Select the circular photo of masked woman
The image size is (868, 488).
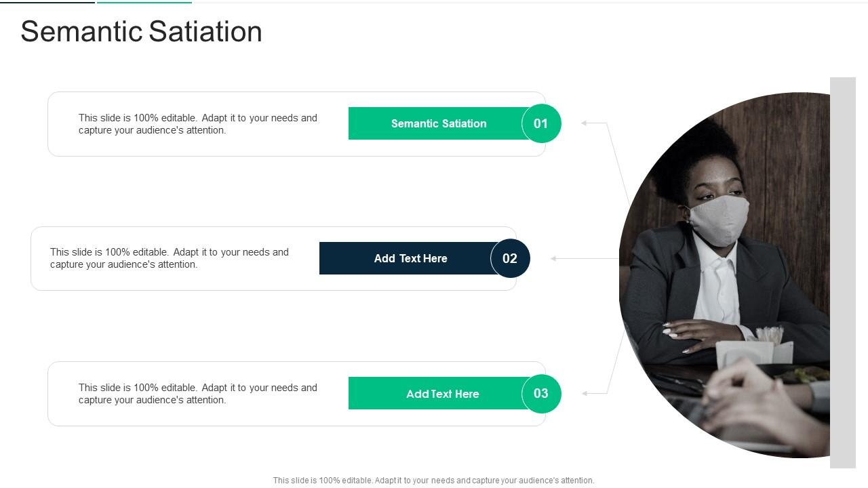coord(724,275)
